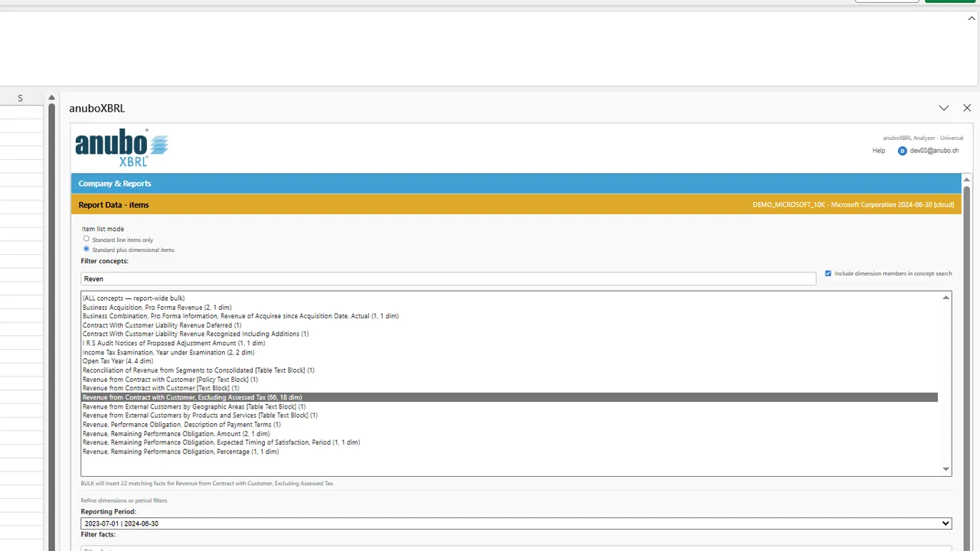Click the user avatar icon beside dev03@anubo.ch
Screen dimensions: 980x551
click(902, 151)
